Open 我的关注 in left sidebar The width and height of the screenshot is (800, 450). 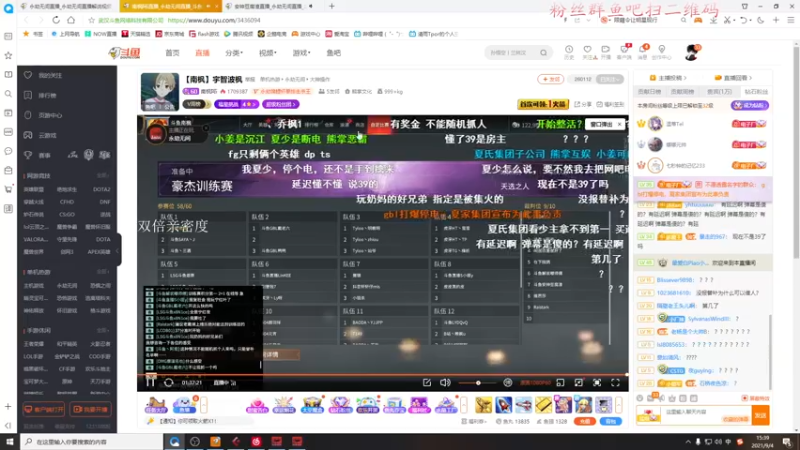pyautogui.click(x=44, y=76)
